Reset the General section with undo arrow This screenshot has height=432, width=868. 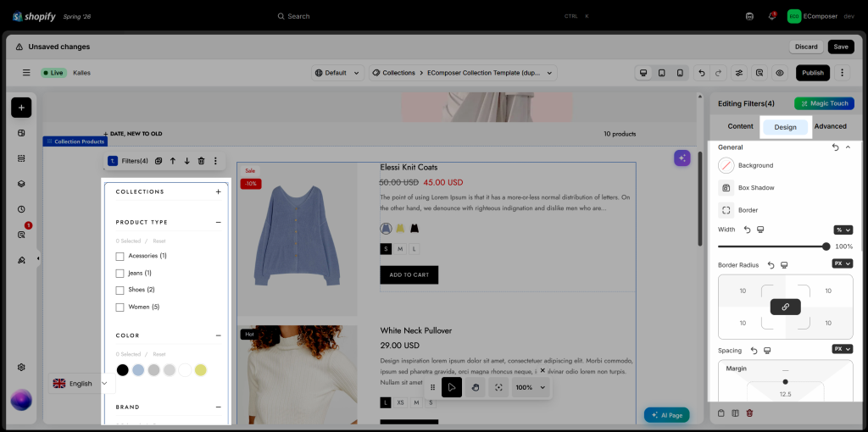[x=835, y=147]
